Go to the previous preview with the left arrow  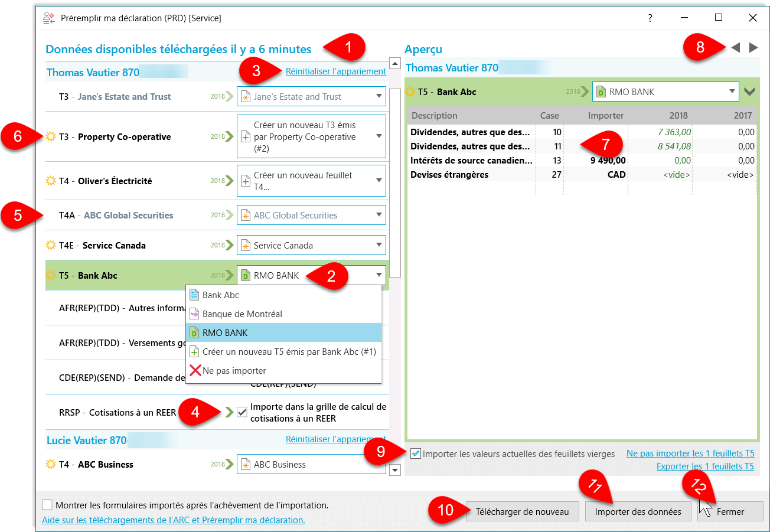[735, 48]
